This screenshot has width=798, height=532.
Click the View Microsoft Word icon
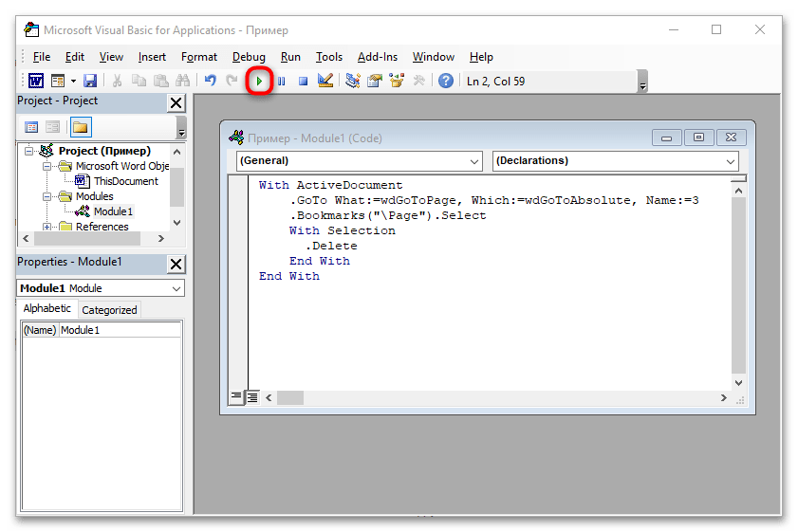35,82
